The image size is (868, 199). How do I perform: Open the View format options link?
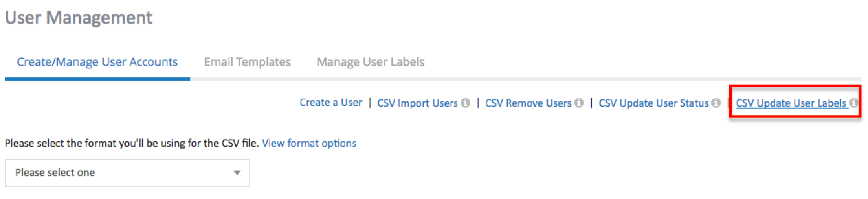[309, 143]
